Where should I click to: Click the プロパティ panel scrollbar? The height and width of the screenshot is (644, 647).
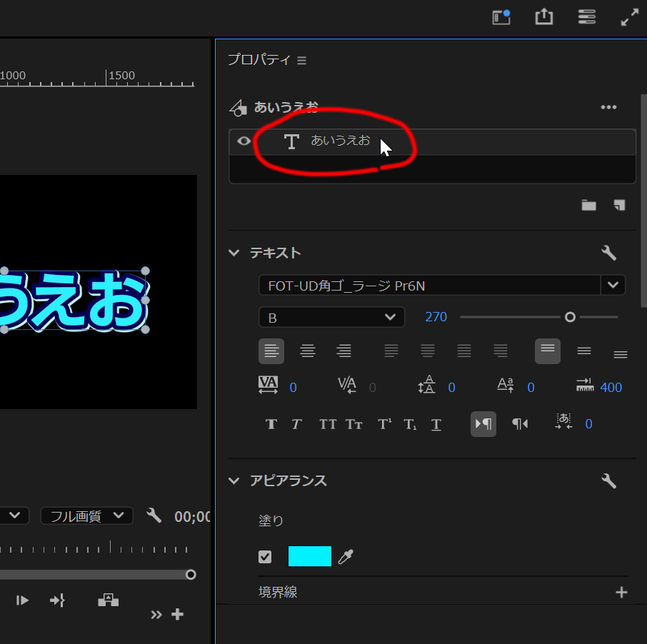(x=643, y=201)
